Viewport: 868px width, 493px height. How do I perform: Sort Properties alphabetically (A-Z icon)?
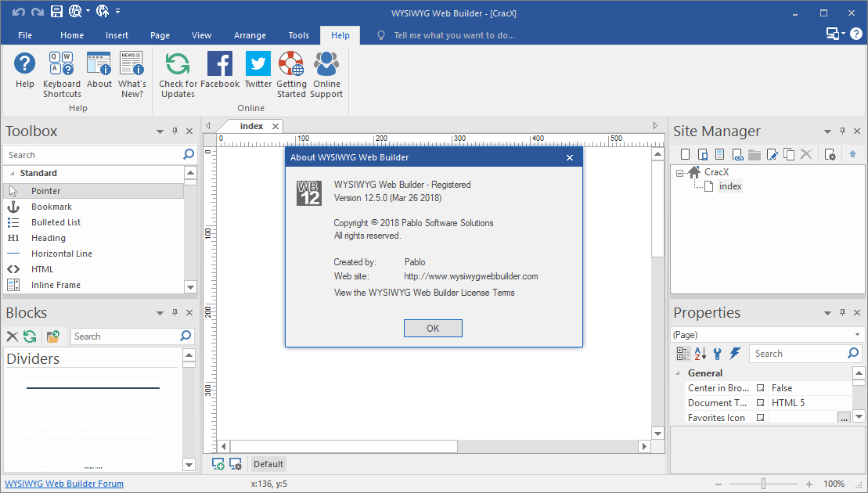(x=701, y=354)
